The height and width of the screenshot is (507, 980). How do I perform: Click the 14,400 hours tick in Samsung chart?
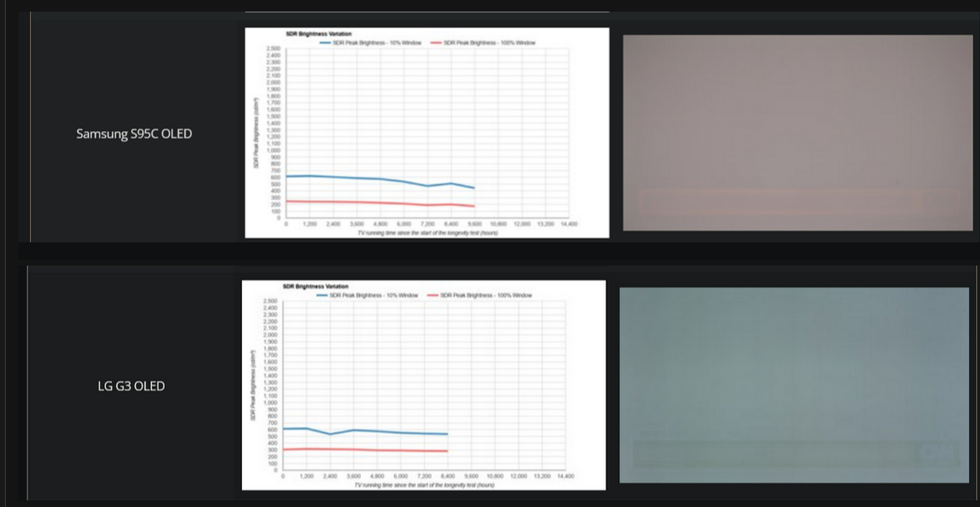coord(569,224)
